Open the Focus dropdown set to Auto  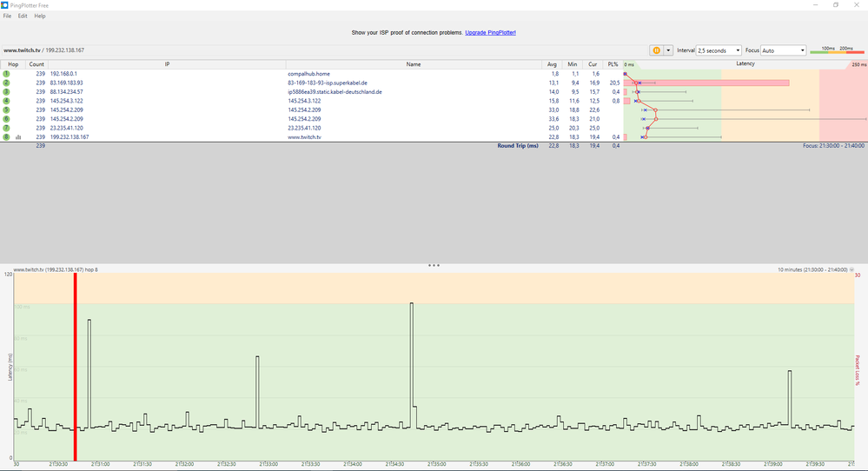pyautogui.click(x=784, y=50)
